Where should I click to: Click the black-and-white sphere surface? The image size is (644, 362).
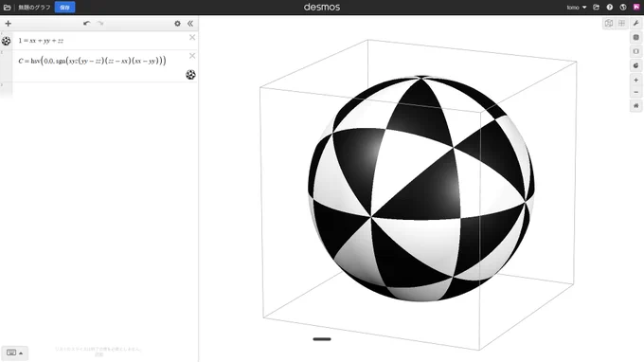tap(421, 189)
